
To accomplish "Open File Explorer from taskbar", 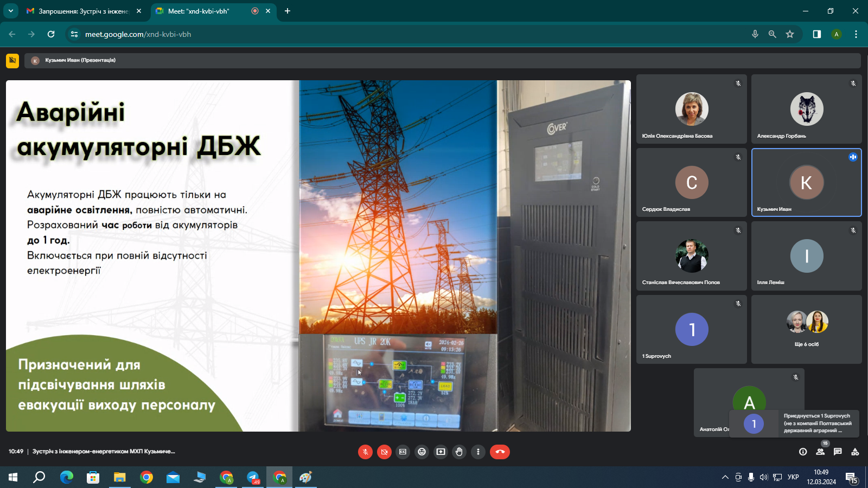I will (x=119, y=477).
